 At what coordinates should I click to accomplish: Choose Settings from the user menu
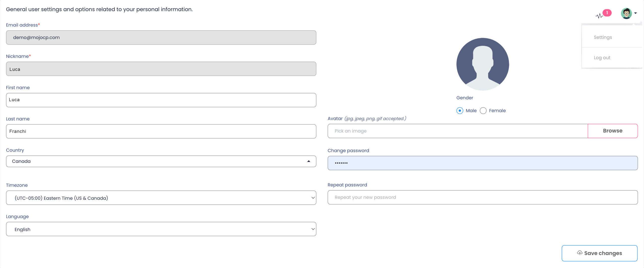(x=603, y=37)
